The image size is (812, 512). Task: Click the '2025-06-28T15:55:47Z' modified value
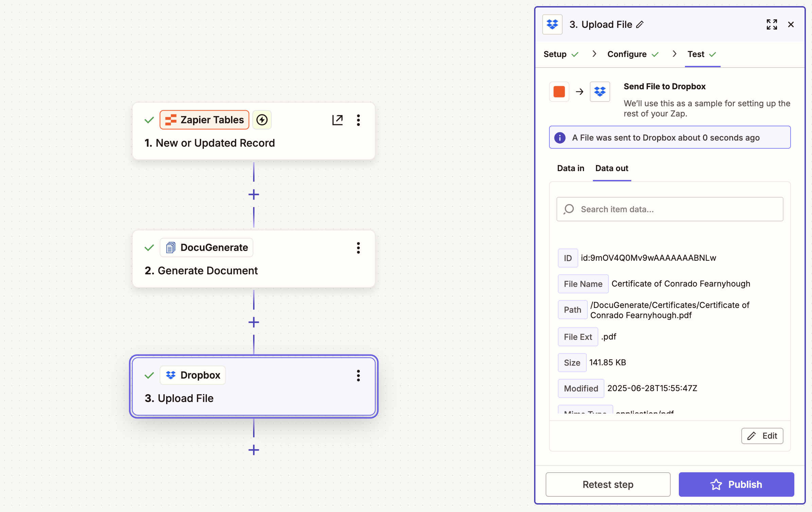click(x=652, y=388)
